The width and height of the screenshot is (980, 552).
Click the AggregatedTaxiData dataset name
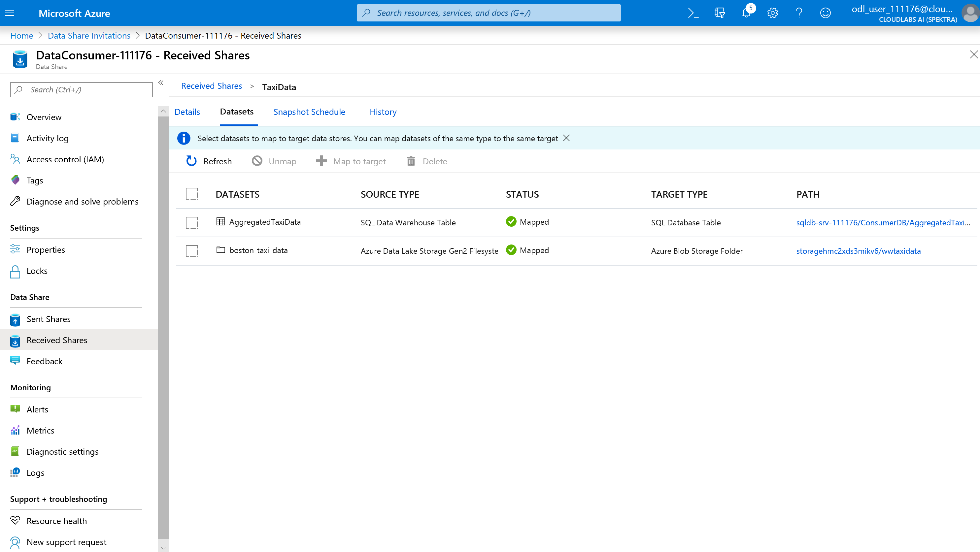tap(265, 222)
